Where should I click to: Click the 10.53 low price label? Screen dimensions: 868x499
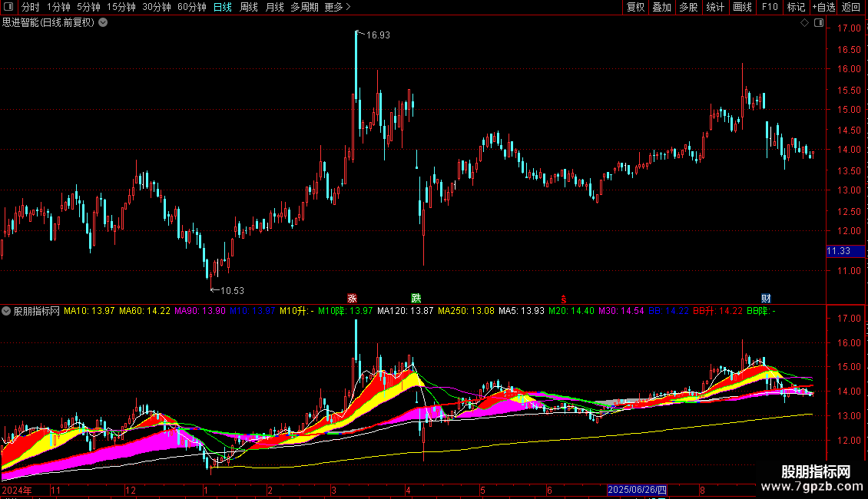coord(232,290)
